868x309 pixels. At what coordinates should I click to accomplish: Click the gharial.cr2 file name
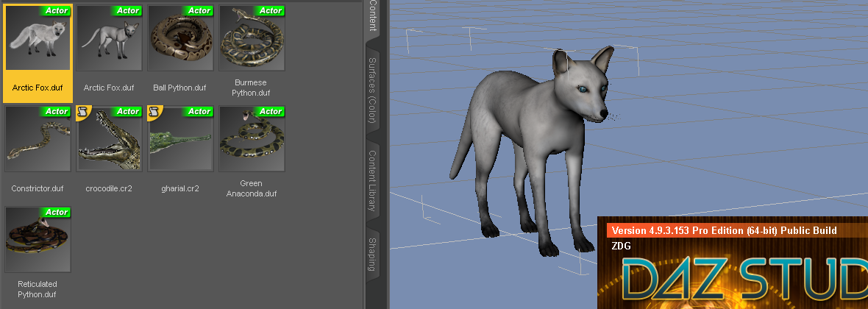click(x=180, y=188)
